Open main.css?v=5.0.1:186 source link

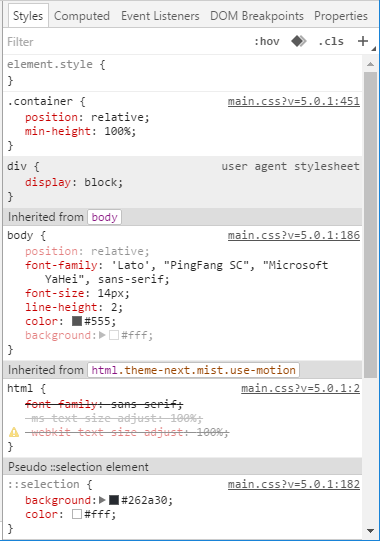coord(294,235)
